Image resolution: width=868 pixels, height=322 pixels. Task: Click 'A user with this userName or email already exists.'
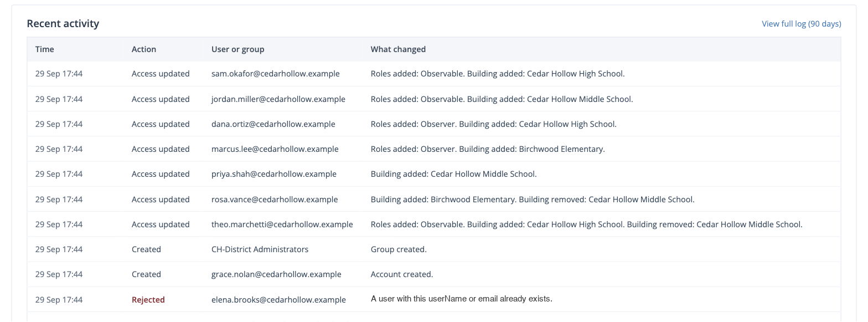click(462, 299)
